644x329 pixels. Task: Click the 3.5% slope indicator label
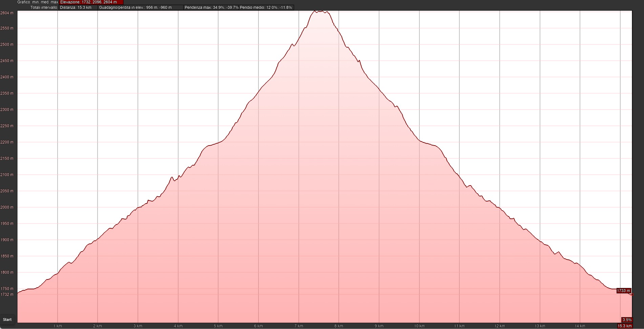click(x=627, y=320)
